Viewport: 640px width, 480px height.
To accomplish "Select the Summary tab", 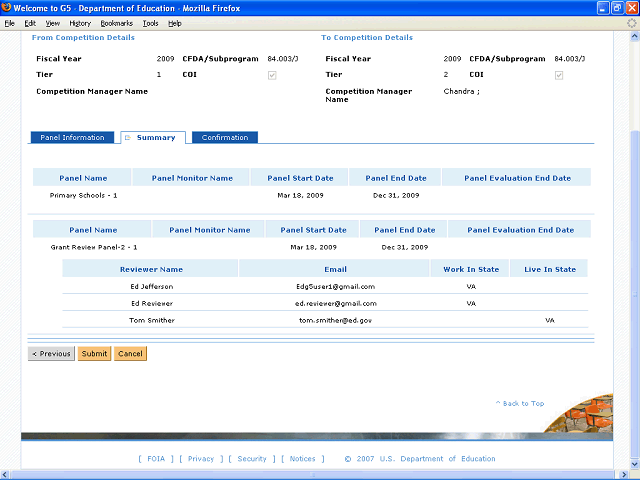I will coord(156,138).
